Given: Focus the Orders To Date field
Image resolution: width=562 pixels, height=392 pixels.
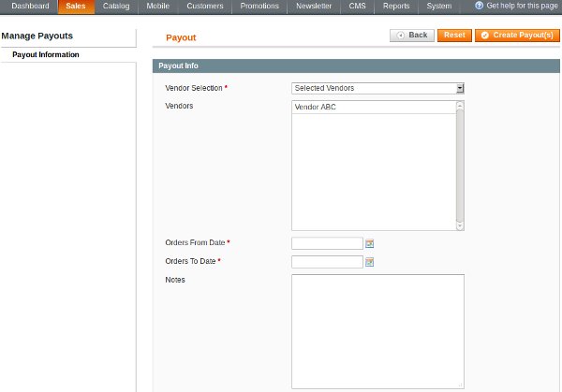Looking at the screenshot, I should point(327,262).
